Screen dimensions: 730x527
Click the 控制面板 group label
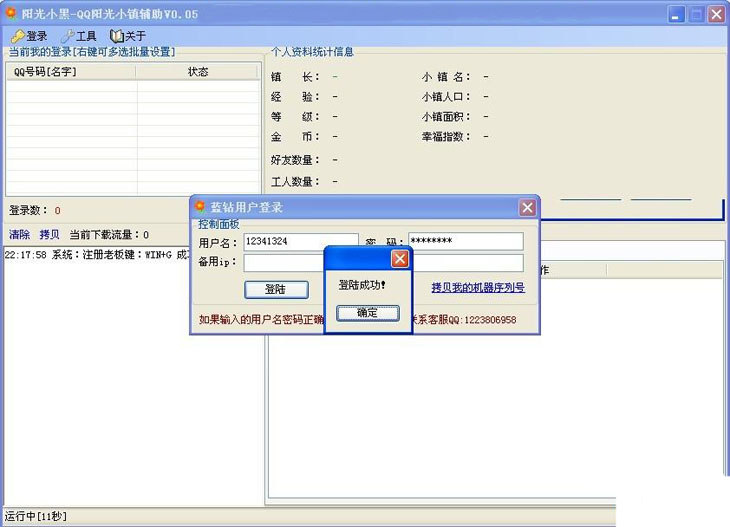point(218,224)
